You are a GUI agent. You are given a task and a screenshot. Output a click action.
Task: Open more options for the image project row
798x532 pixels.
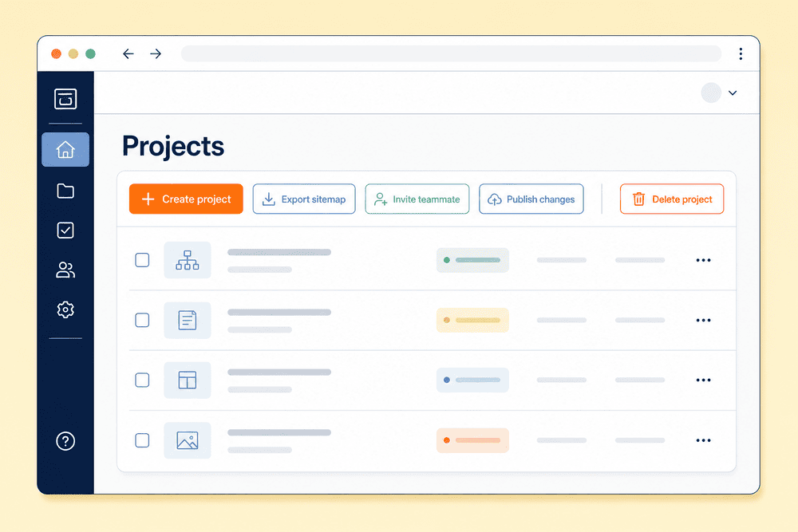click(703, 440)
